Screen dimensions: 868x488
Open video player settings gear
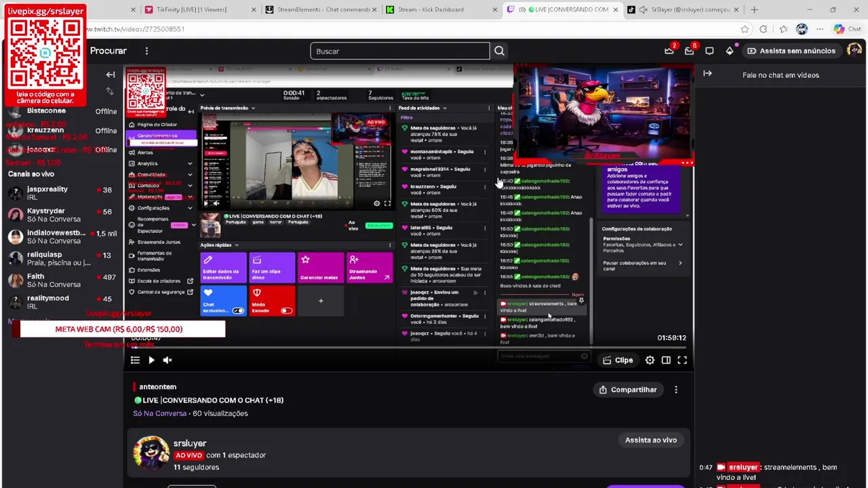click(x=650, y=361)
